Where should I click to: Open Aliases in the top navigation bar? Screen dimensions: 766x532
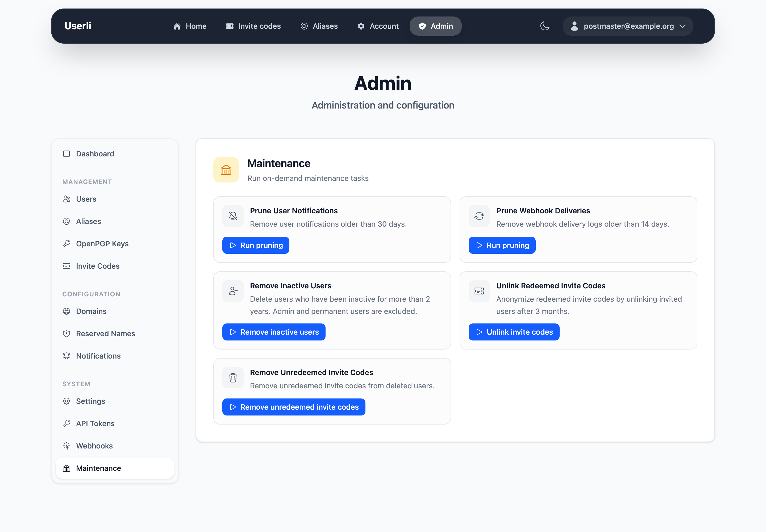click(x=319, y=26)
